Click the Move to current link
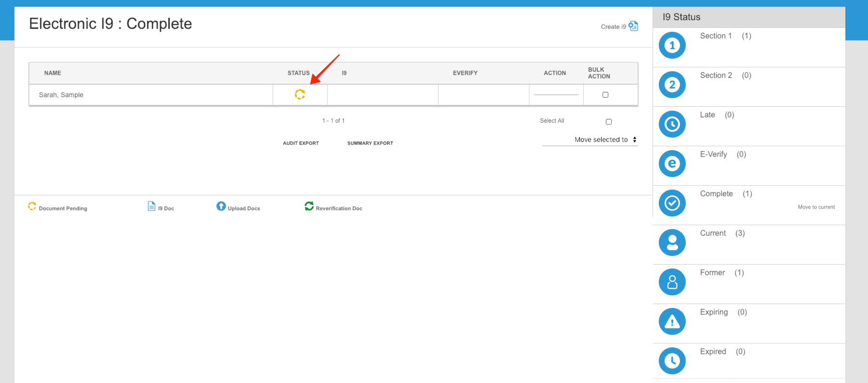Viewport: 868px width, 383px height. coord(816,207)
